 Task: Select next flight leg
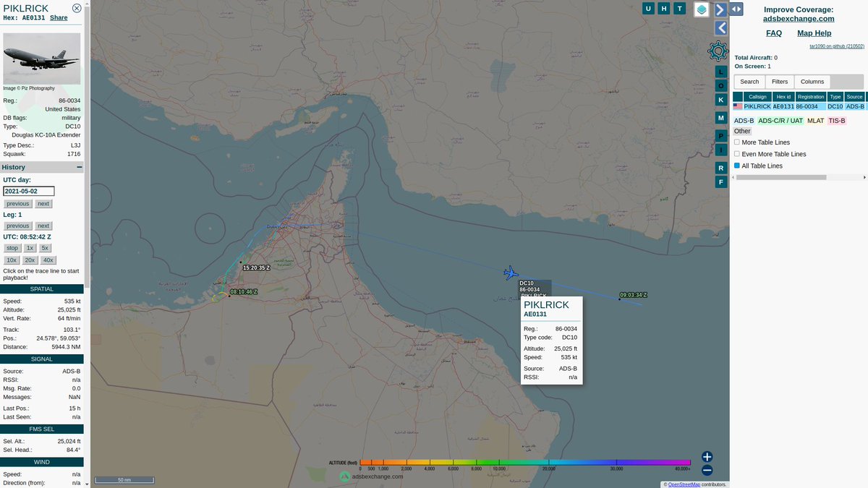coord(43,226)
